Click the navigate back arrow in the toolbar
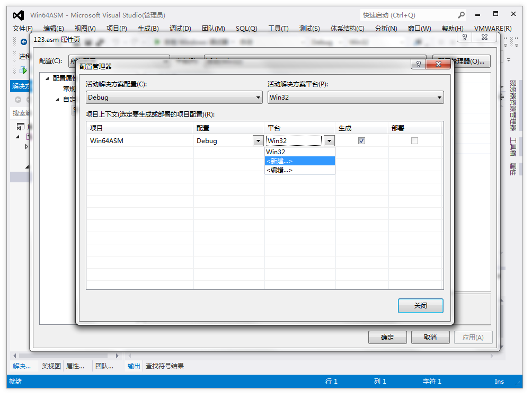Image resolution: width=532 pixels, height=398 pixels. click(24, 42)
